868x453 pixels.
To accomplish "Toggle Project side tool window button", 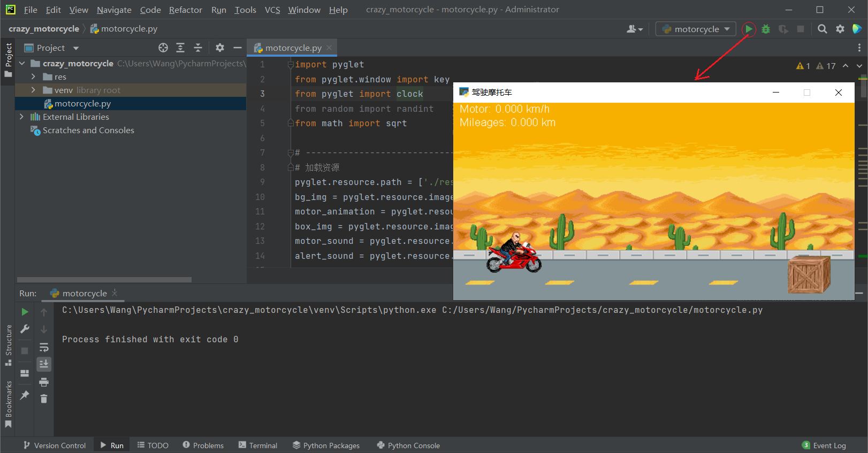I will pos(8,60).
